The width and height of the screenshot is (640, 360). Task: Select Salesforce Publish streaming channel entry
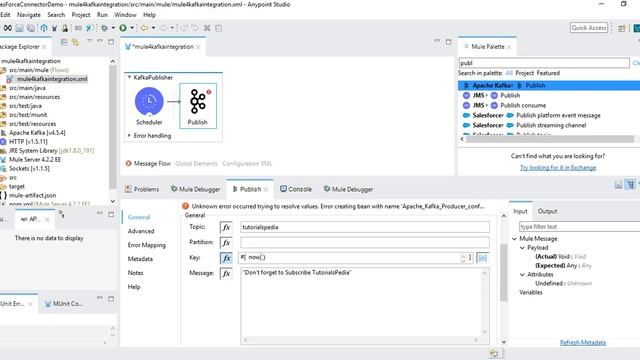[524, 125]
